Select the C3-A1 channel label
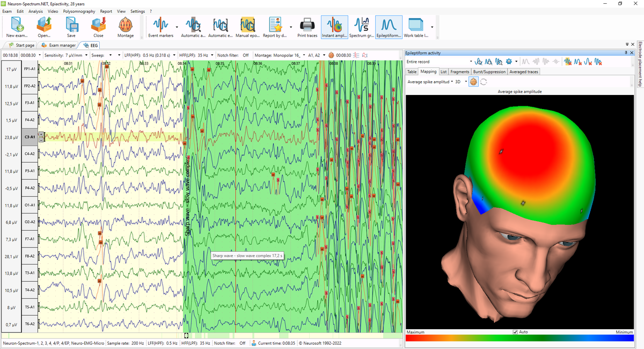The height and width of the screenshot is (349, 644). pyautogui.click(x=30, y=137)
